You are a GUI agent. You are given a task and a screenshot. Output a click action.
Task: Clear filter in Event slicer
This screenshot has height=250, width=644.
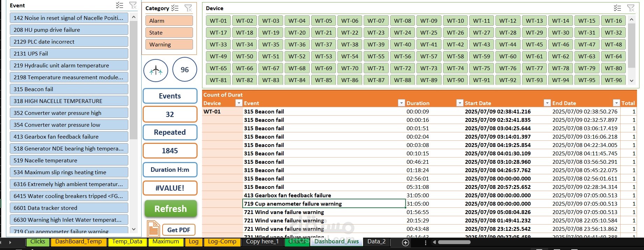[133, 5]
